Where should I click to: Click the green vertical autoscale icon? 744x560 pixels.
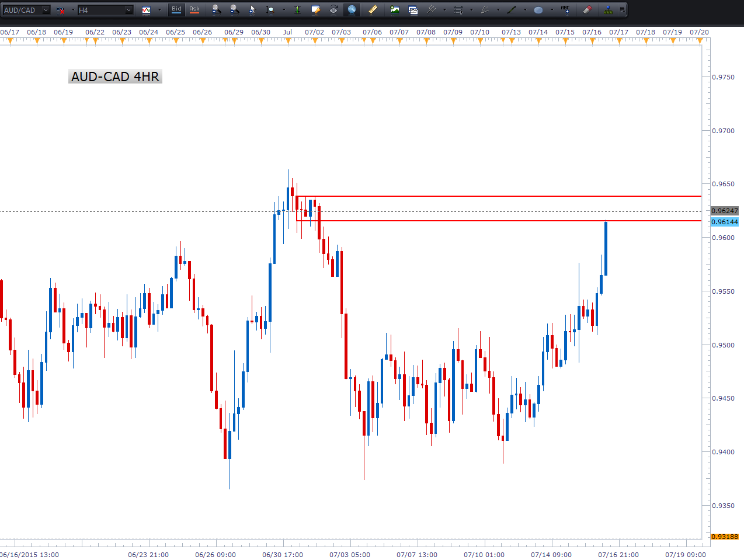297,10
